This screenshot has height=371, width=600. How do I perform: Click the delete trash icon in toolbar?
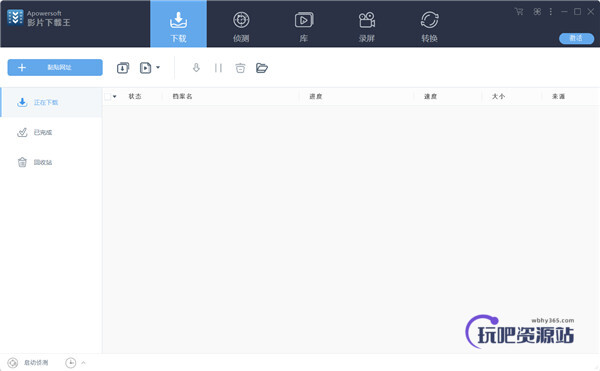[x=240, y=68]
